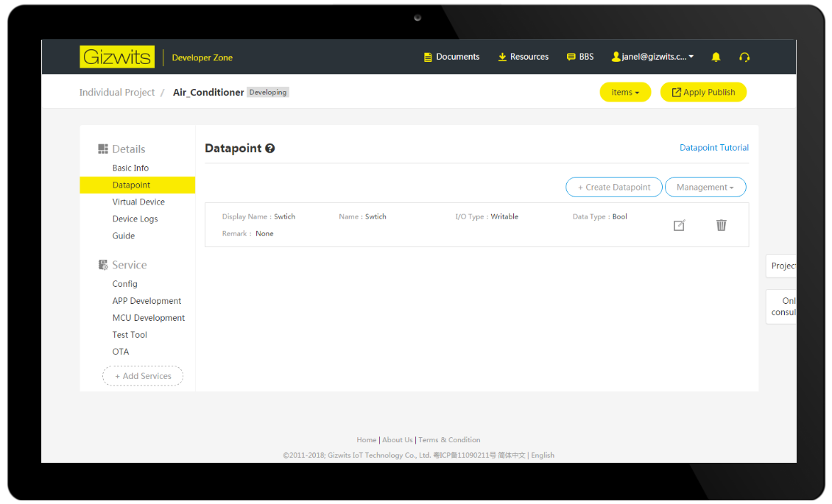
Task: Open the Documents menu
Action: 451,56
